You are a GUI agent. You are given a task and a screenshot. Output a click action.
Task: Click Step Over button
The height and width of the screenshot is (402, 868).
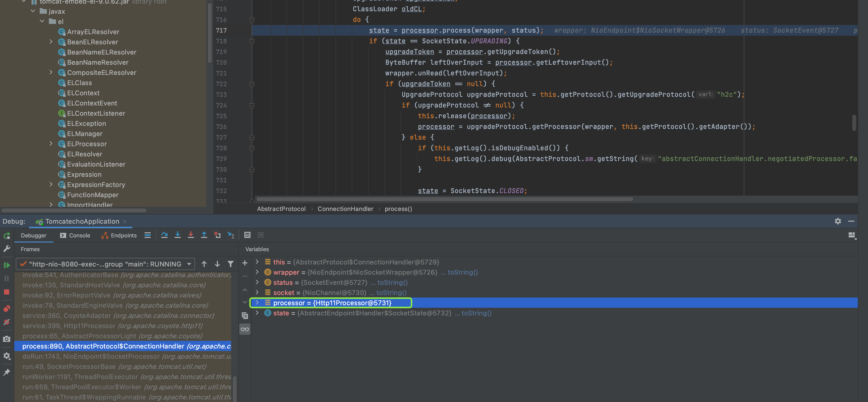pyautogui.click(x=164, y=235)
